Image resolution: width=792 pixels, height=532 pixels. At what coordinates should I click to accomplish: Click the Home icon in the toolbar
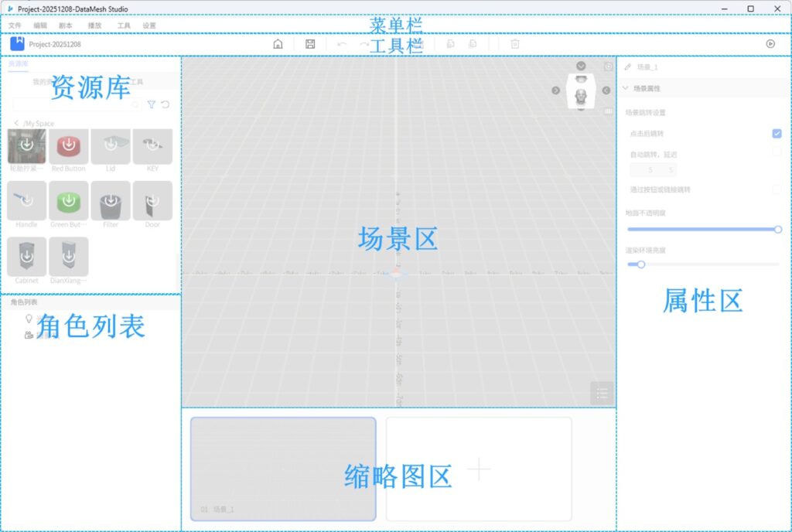pos(278,44)
